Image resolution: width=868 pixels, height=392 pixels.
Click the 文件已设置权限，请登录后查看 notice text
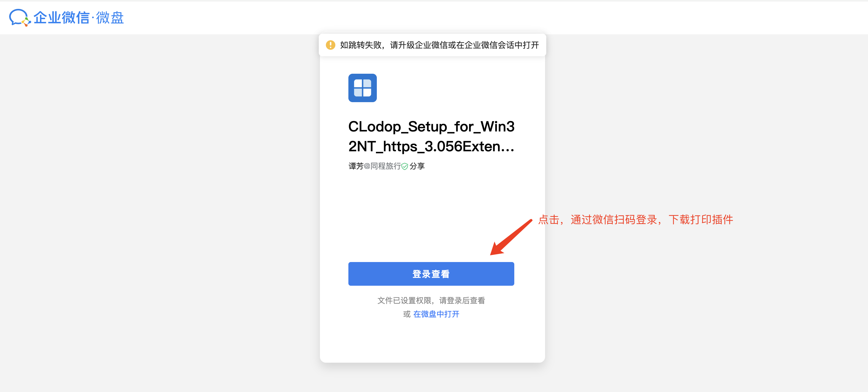coord(431,300)
